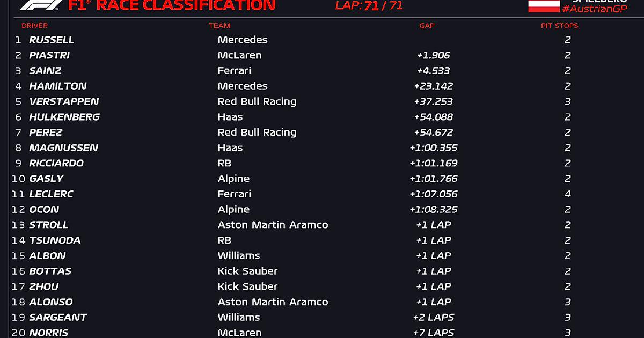Select VERSTAPPEN in fifth position
This screenshot has width=644, height=338.
[x=64, y=101]
